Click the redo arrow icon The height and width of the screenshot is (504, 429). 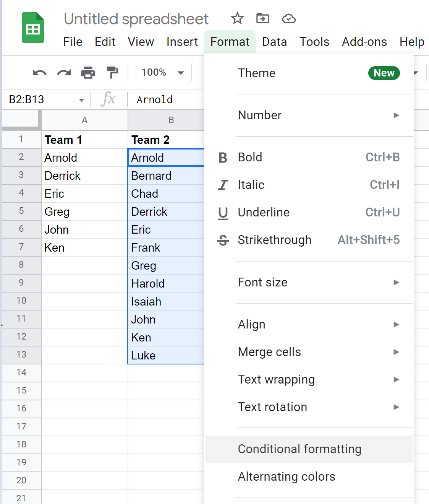point(64,73)
